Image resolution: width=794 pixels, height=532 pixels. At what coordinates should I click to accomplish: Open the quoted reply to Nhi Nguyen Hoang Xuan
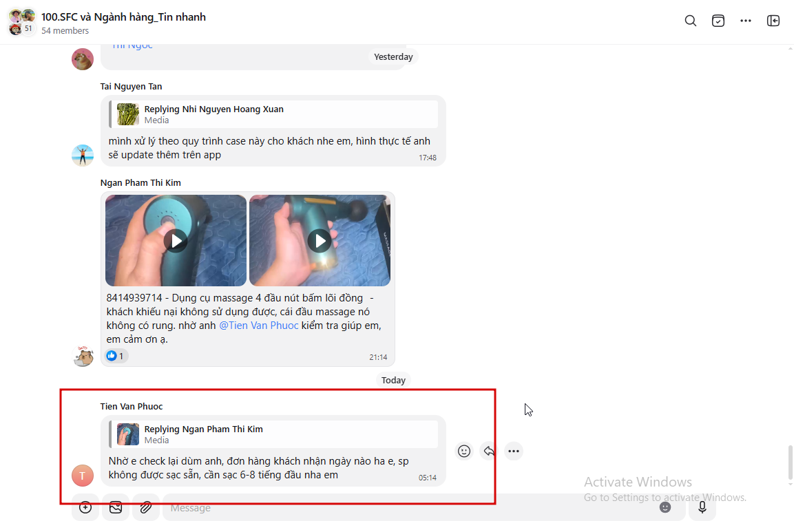(273, 114)
